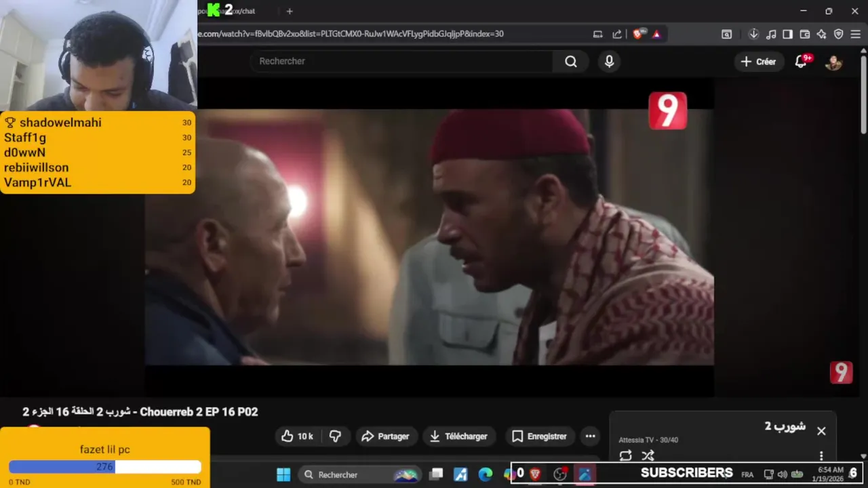Click the share page icon in address bar
868x488 pixels.
coord(617,34)
